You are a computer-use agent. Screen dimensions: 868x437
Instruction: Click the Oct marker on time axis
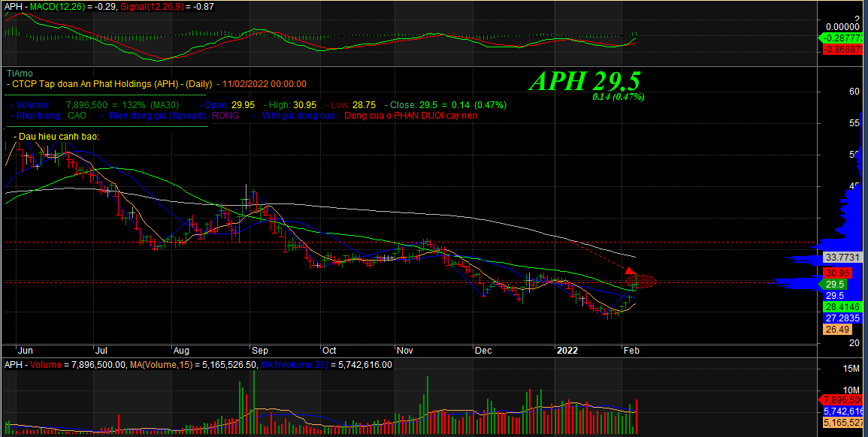pos(329,351)
